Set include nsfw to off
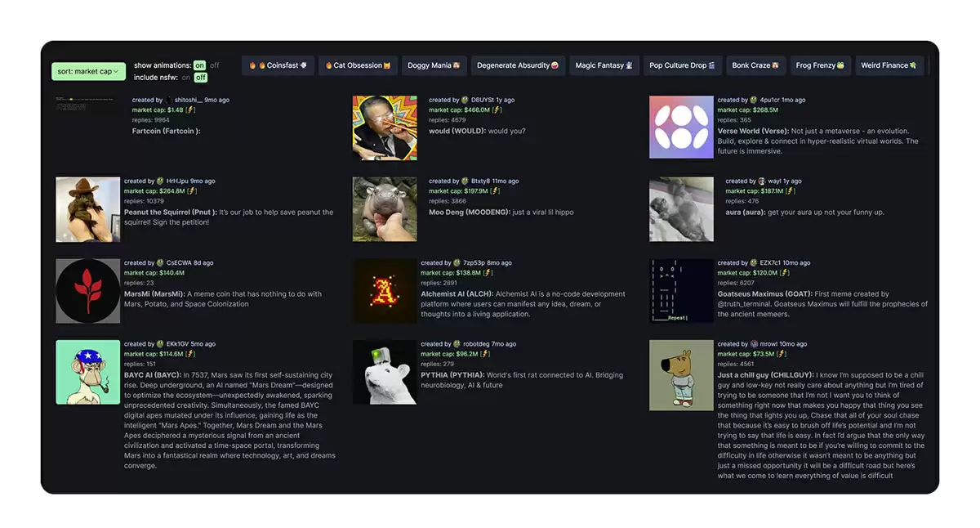Image resolution: width=980 pixels, height=528 pixels. pyautogui.click(x=200, y=78)
